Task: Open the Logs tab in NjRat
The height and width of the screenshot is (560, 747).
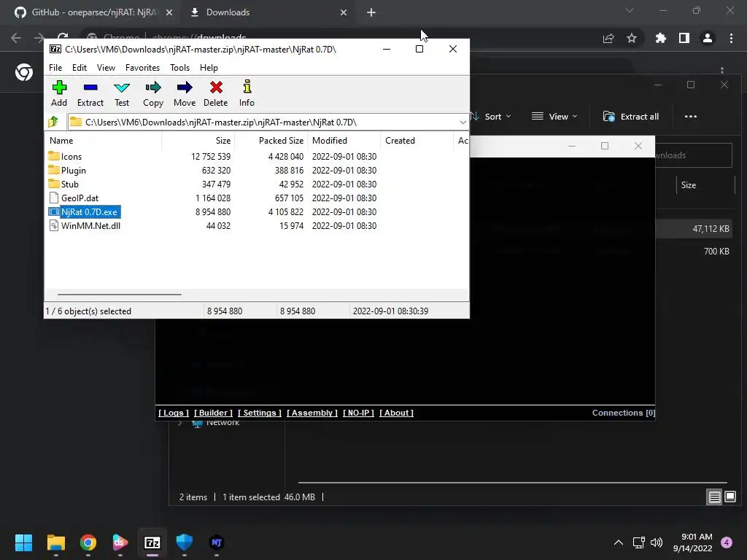Action: point(174,413)
